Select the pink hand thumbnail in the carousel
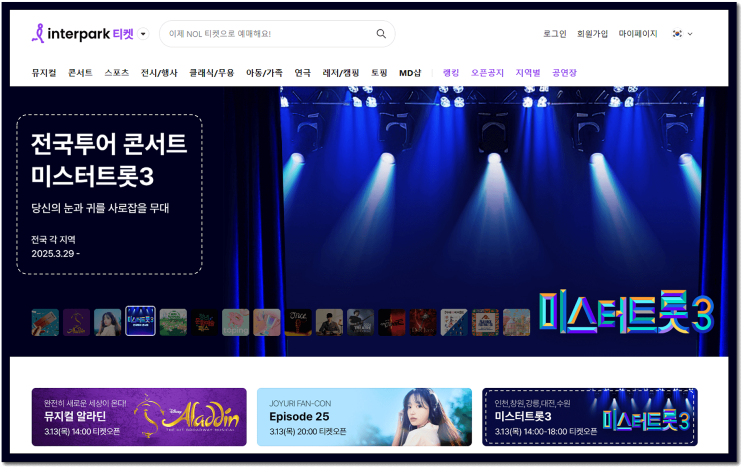The image size is (743, 468). pos(267,322)
